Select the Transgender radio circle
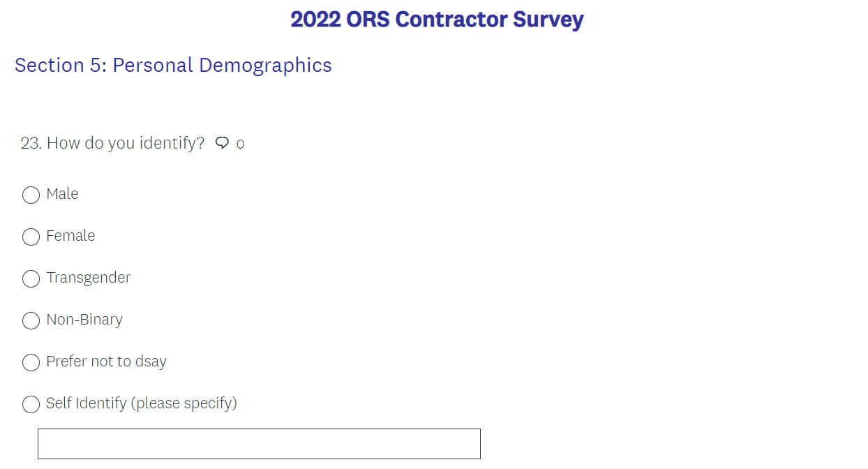The image size is (868, 469). click(x=31, y=278)
